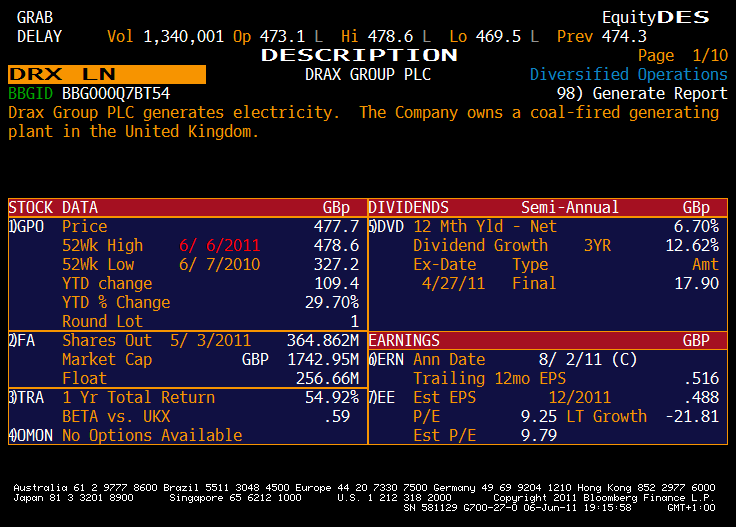Click the YTD change value 109.4
The width and height of the screenshot is (736, 527).
(x=337, y=283)
